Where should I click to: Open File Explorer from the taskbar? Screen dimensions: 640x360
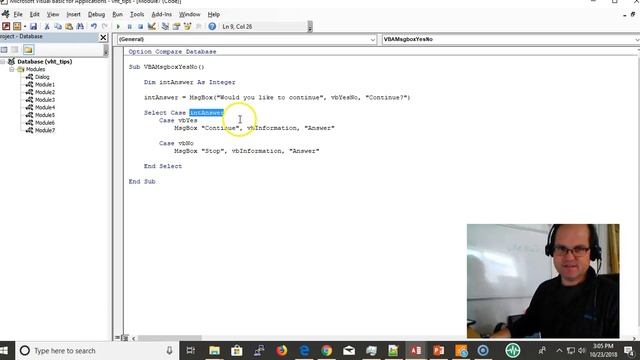(x=214, y=351)
